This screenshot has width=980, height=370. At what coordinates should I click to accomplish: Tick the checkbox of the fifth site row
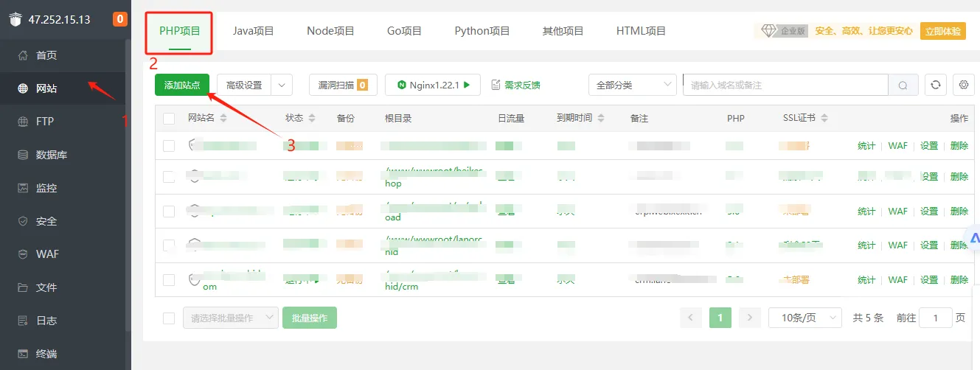click(x=169, y=280)
